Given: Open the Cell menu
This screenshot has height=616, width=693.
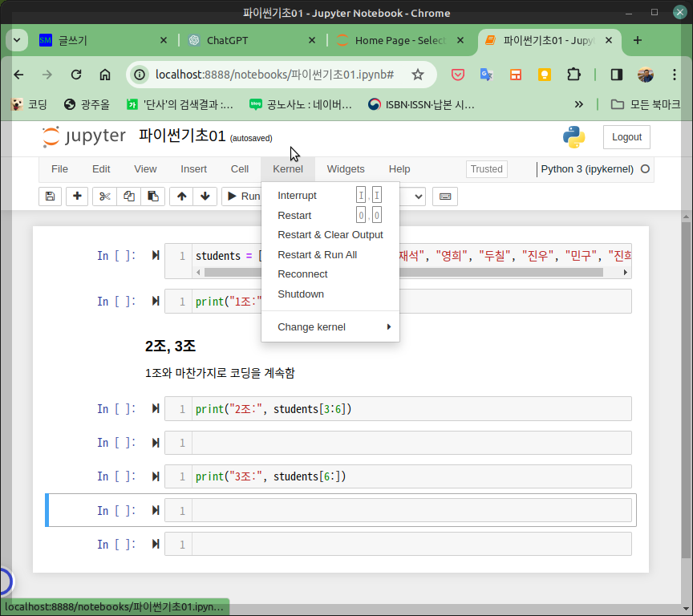Looking at the screenshot, I should (240, 168).
